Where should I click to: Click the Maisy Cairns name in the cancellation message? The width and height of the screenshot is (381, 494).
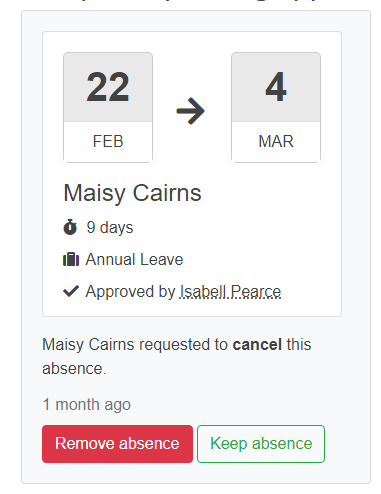88,345
